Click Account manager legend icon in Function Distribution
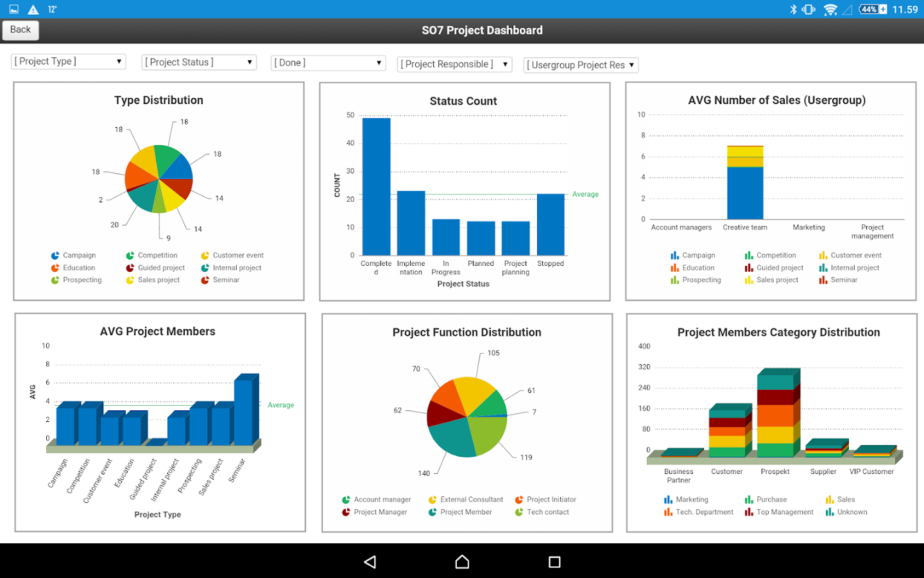The width and height of the screenshot is (924, 578). (346, 500)
